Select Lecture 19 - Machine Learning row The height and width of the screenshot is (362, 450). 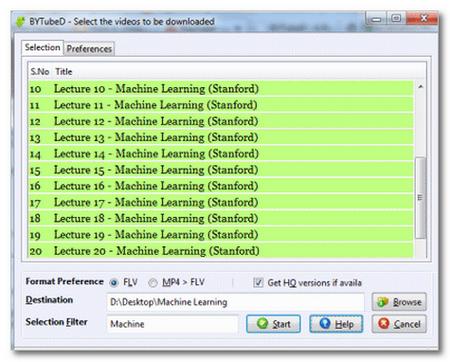click(221, 235)
